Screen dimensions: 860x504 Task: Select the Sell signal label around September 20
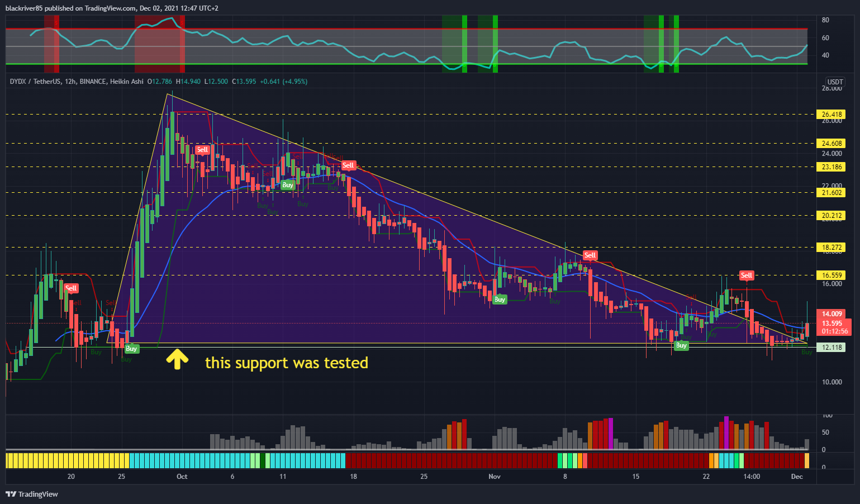pyautogui.click(x=71, y=288)
